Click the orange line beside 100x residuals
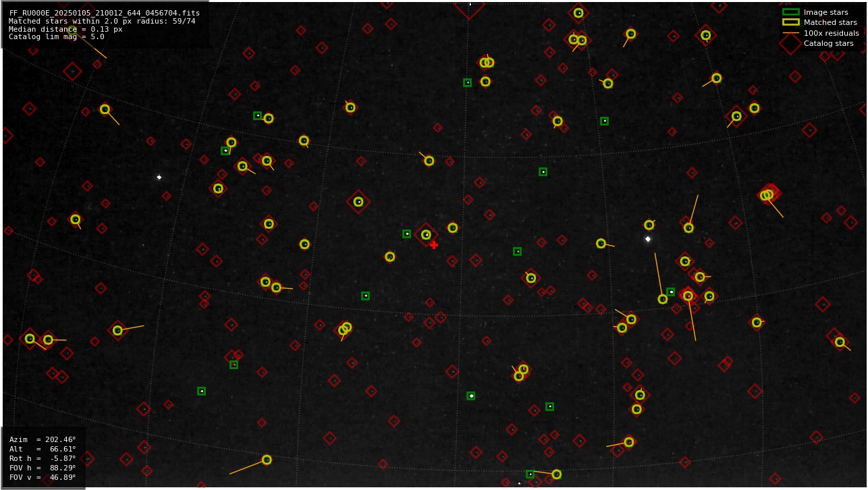 790,33
